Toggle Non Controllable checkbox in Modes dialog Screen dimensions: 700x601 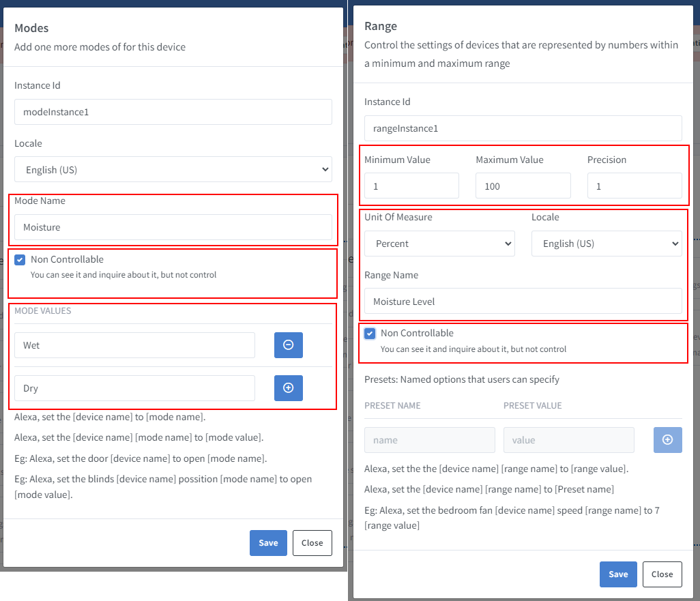[20, 260]
